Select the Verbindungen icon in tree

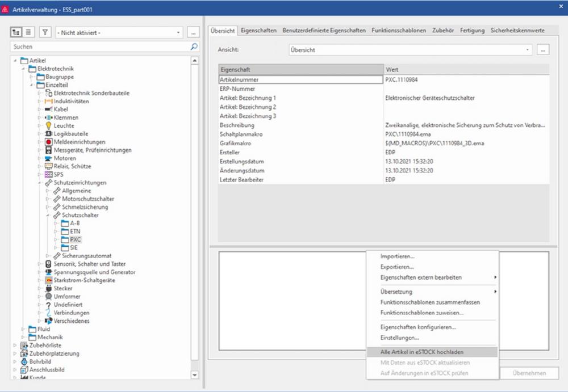coord(48,313)
